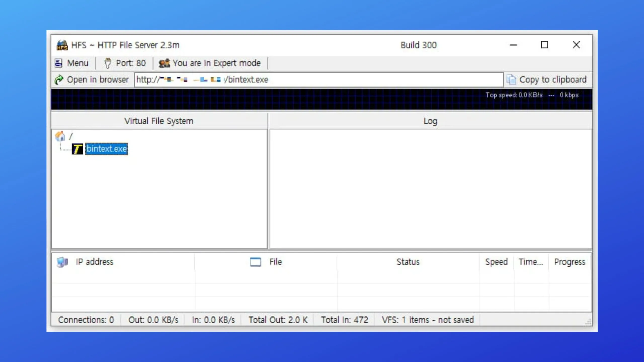The width and height of the screenshot is (644, 362).
Task: Select bintext.exe in the file tree
Action: (x=106, y=149)
